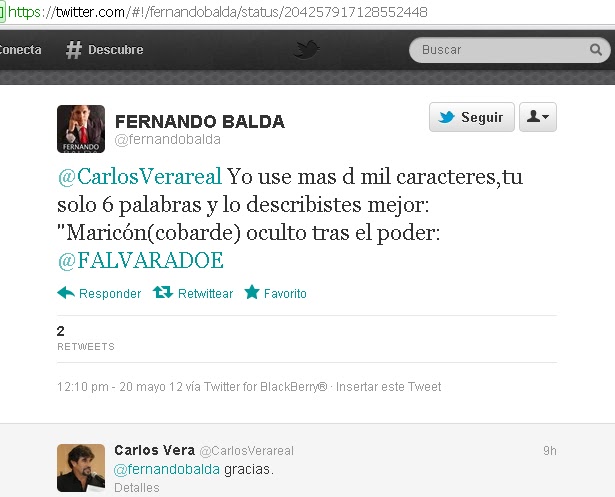This screenshot has height=497, width=615.
Task: Follow Fernando Balda with the Seguir button
Action: coord(471,117)
